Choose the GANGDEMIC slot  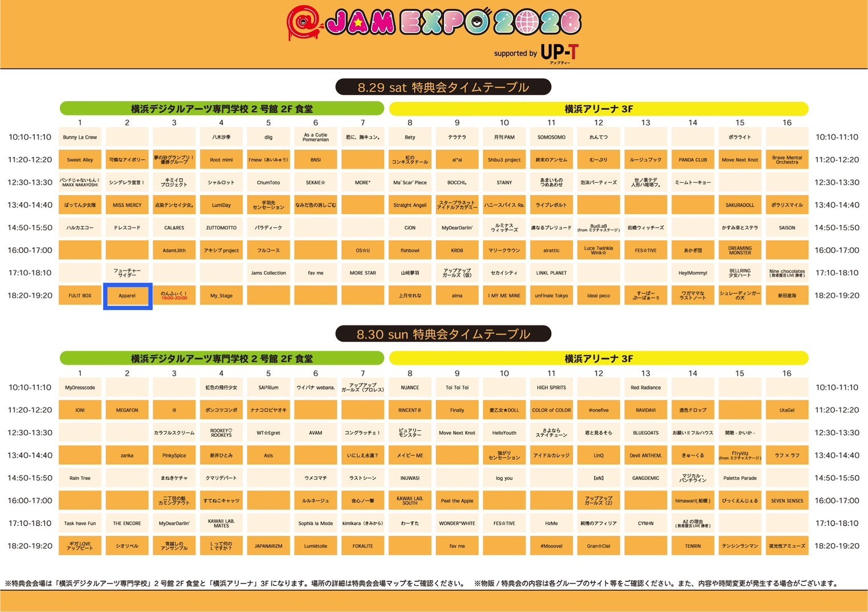[x=646, y=478]
